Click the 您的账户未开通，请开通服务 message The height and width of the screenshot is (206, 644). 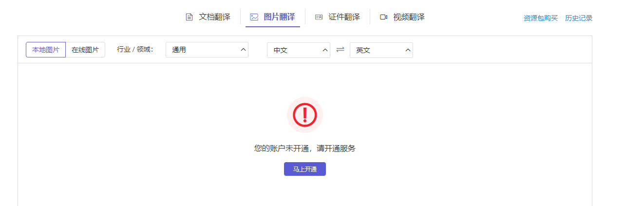coord(305,149)
